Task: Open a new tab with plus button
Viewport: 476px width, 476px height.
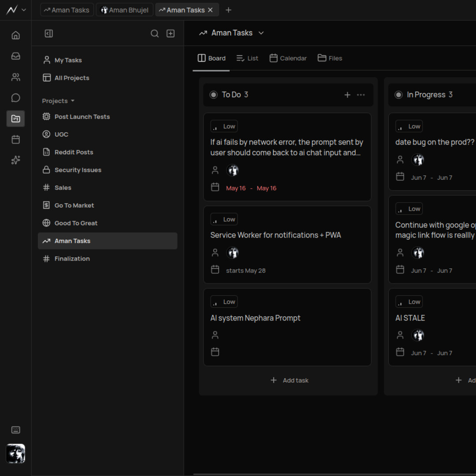Action: pos(228,10)
